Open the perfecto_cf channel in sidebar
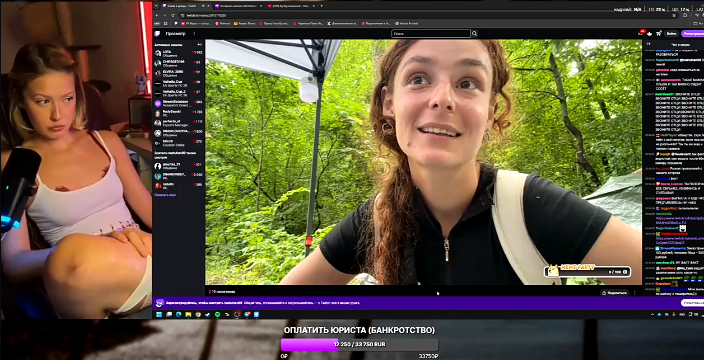Screen dimensions: 704x360 [179, 123]
